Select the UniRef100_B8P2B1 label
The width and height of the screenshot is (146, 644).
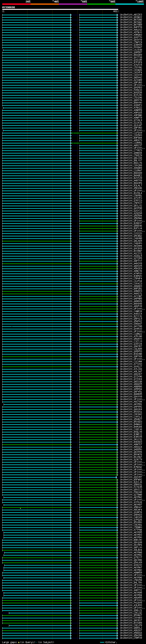point(131,289)
